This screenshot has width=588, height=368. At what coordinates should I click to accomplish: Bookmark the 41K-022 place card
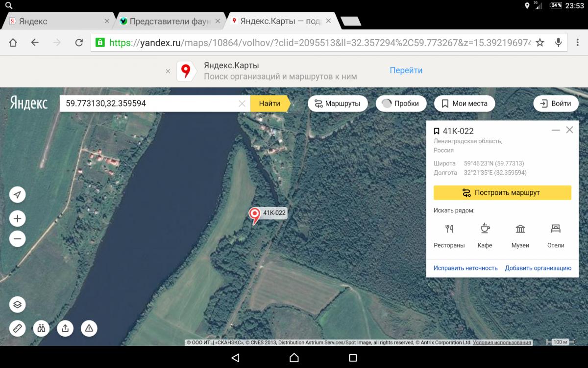(437, 131)
